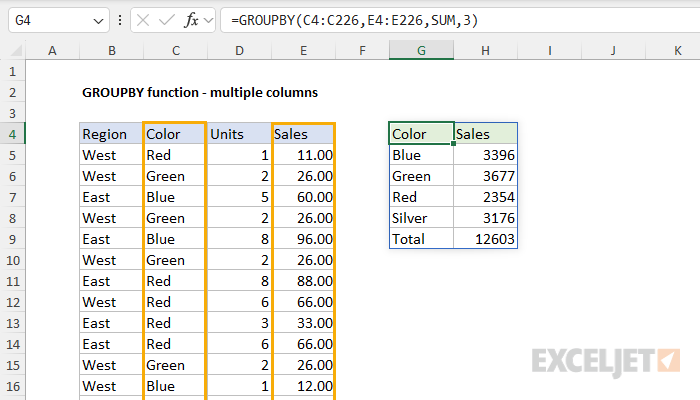Select column B header

[112, 50]
